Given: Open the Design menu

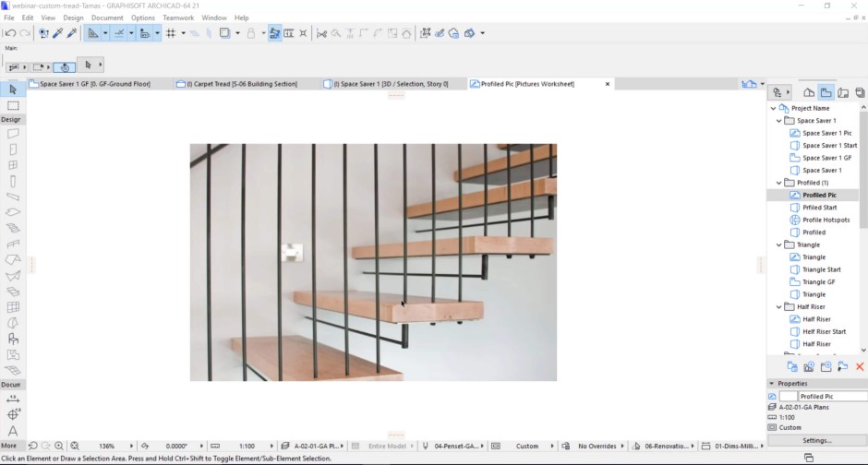Looking at the screenshot, I should 73,18.
